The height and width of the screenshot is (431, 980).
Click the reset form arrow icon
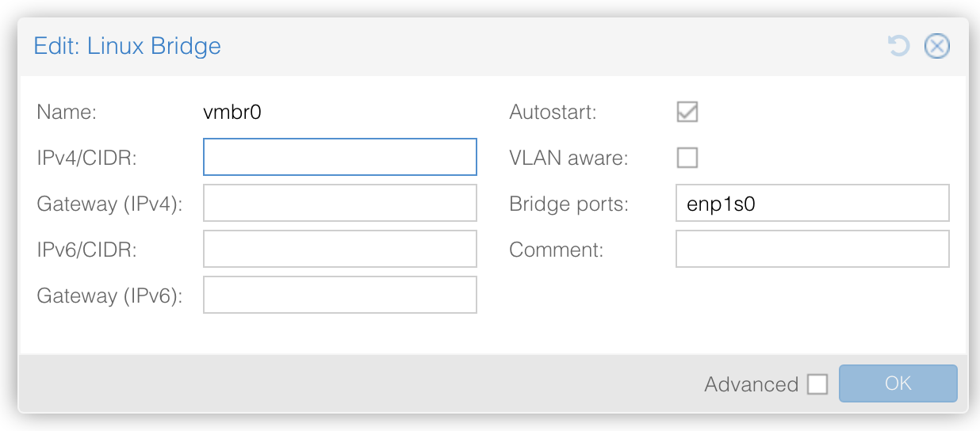click(898, 46)
